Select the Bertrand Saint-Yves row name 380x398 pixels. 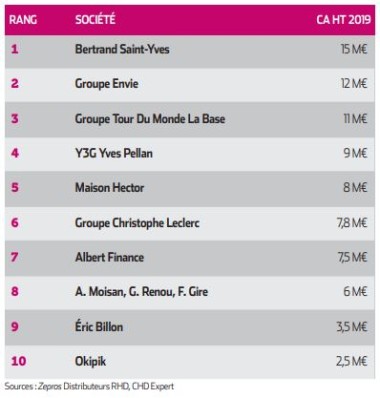[122, 49]
